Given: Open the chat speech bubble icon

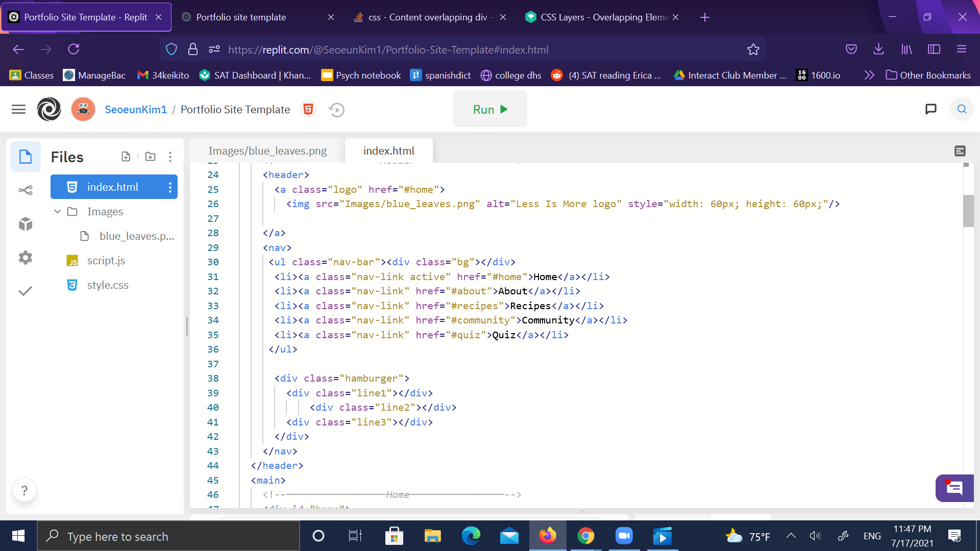Looking at the screenshot, I should coord(930,109).
